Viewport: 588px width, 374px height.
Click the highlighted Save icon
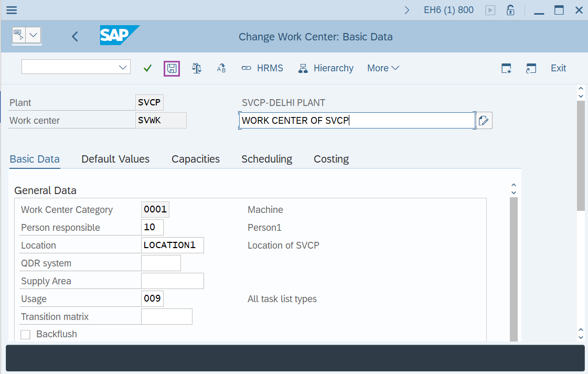pyautogui.click(x=172, y=68)
